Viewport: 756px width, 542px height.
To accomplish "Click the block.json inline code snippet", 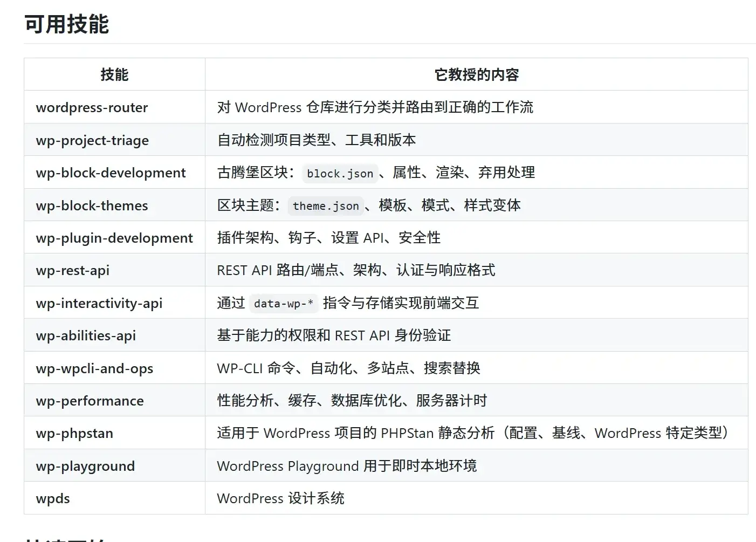I will [340, 174].
